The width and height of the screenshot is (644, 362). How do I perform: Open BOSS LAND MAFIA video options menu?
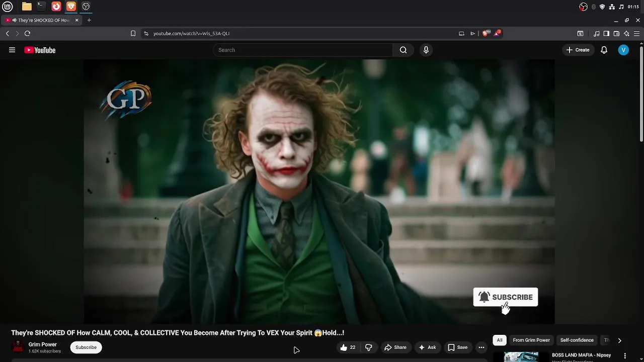point(625,355)
